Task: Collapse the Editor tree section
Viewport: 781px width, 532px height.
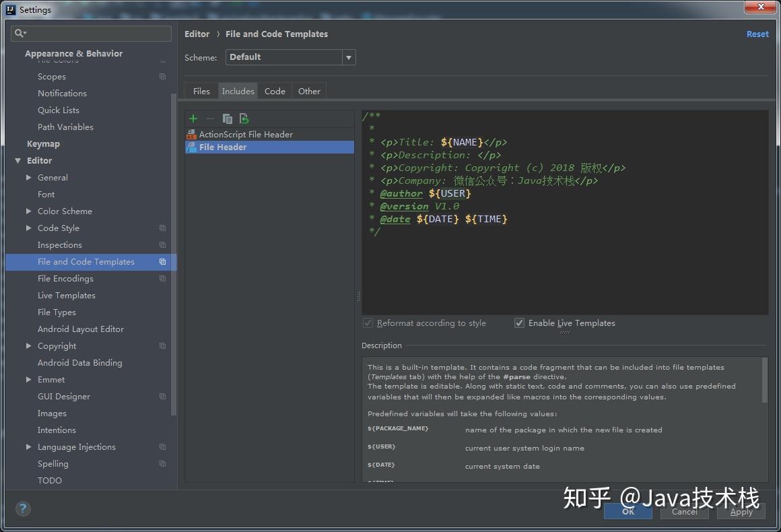Action: tap(18, 160)
